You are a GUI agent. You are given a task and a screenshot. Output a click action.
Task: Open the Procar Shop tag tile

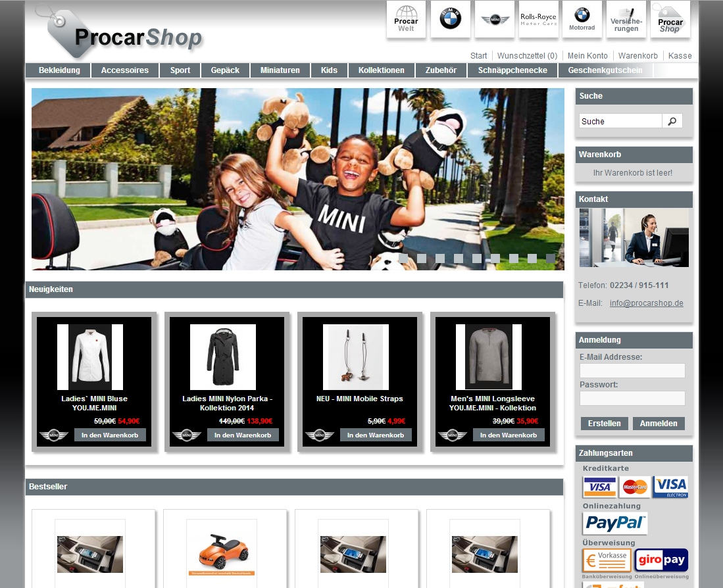[670, 19]
